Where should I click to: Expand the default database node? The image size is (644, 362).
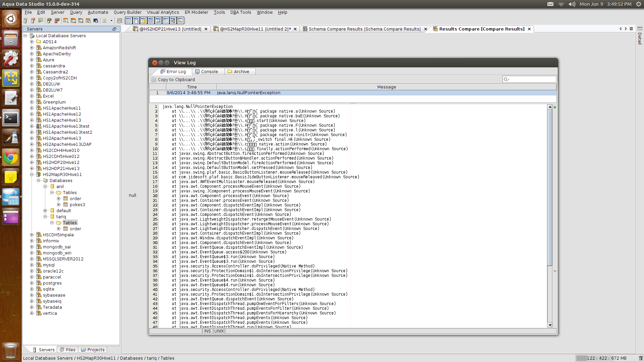tap(45, 211)
